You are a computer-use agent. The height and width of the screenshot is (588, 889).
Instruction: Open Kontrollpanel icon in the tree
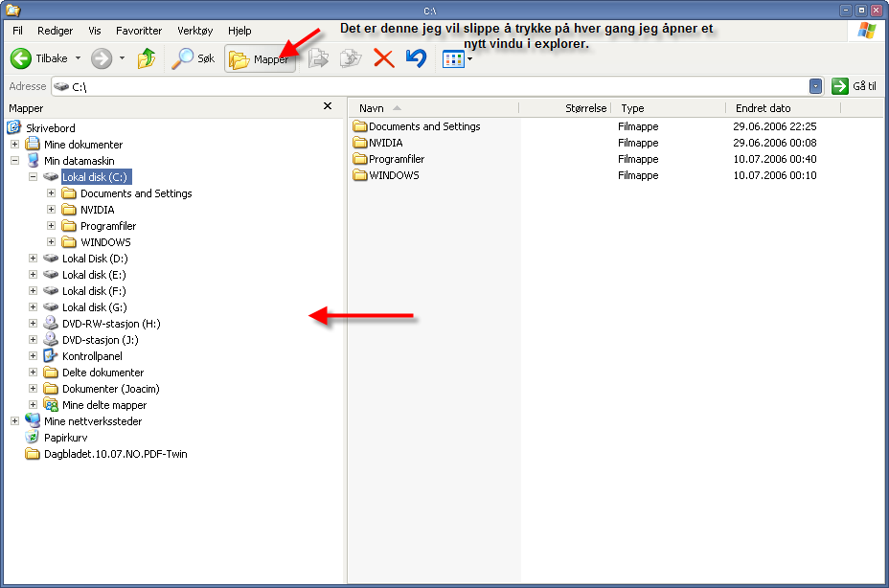[51, 356]
